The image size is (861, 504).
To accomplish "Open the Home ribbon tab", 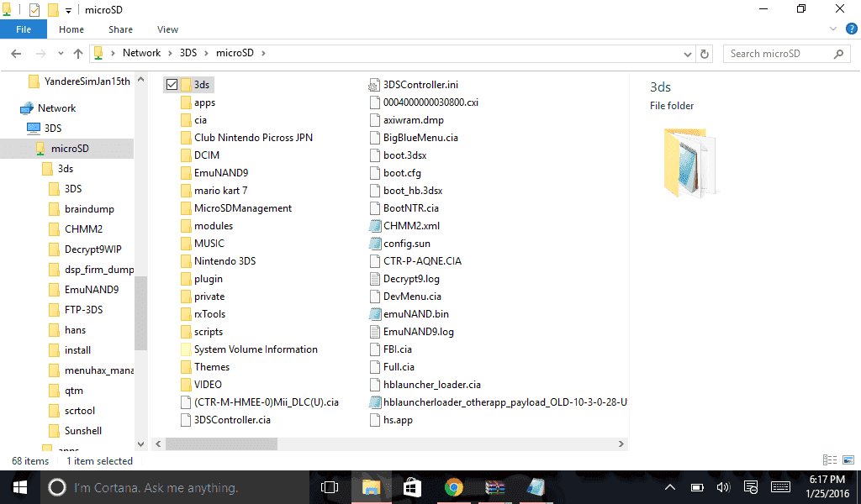I will [71, 29].
